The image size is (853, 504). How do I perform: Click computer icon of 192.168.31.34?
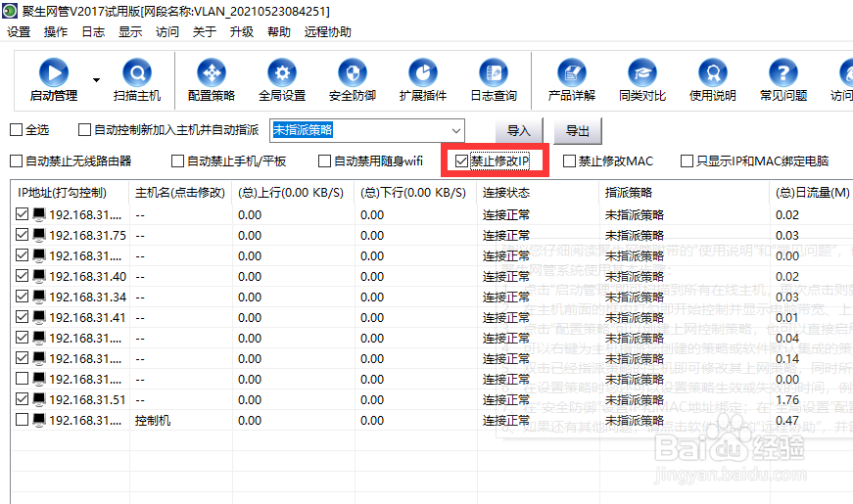(x=39, y=297)
